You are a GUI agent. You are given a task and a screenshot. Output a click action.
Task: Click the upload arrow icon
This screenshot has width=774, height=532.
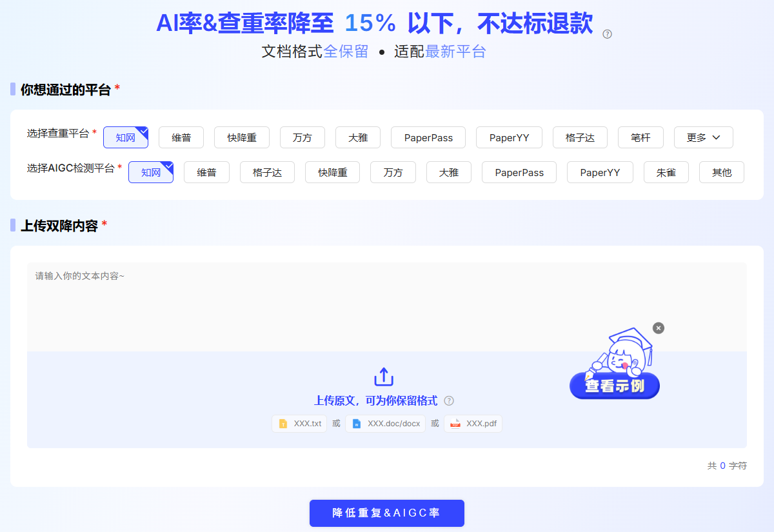pyautogui.click(x=384, y=377)
